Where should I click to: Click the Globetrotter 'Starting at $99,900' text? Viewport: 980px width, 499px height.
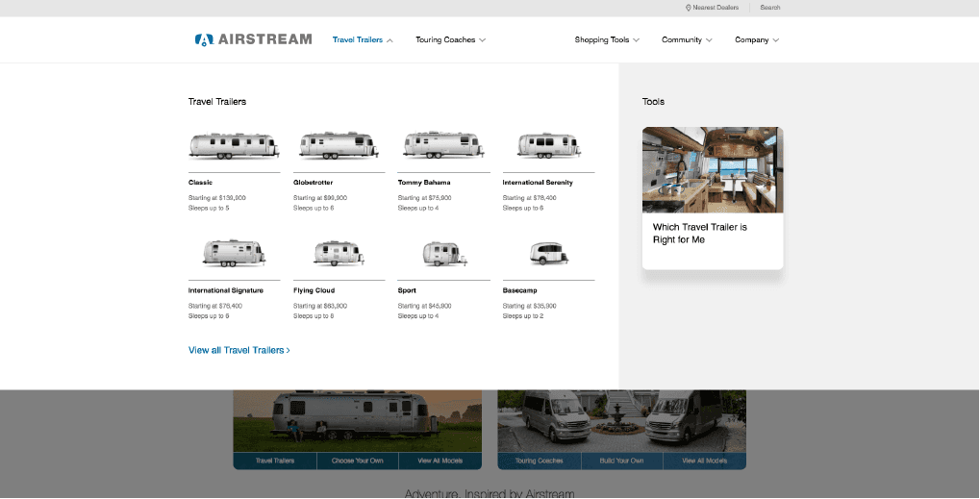point(320,198)
